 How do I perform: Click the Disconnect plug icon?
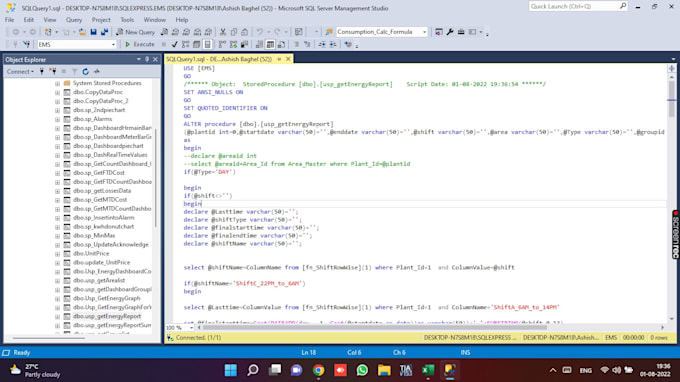(52, 72)
